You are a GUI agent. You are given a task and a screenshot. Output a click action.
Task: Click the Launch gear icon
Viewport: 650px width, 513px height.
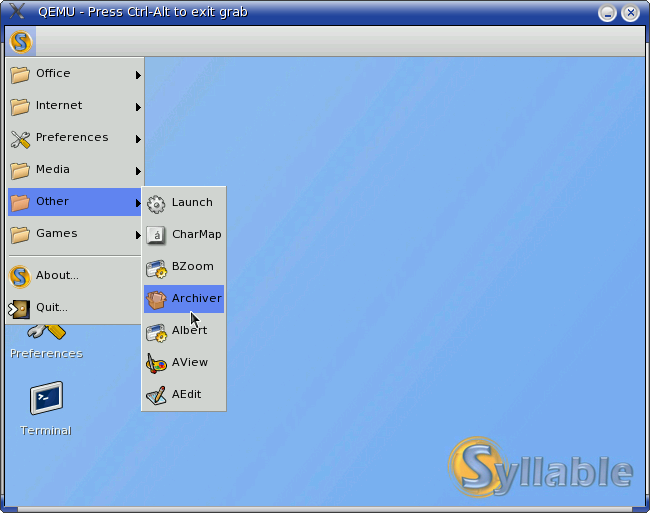156,204
